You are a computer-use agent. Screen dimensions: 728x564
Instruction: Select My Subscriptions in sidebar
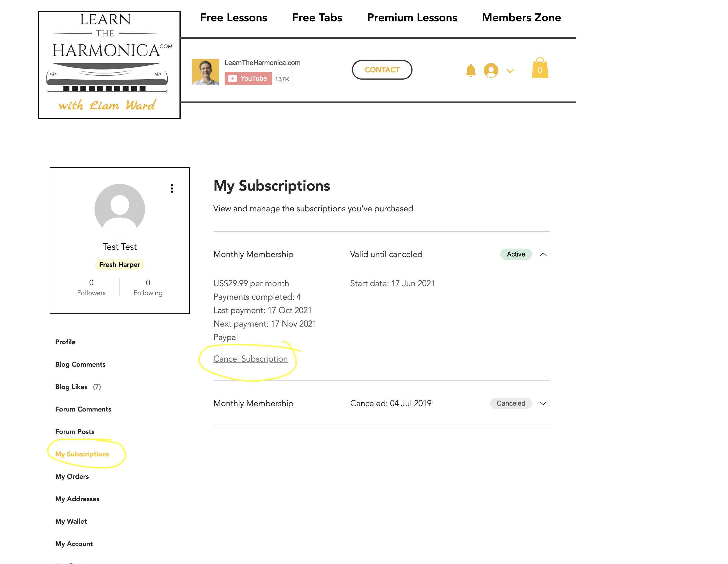point(82,454)
